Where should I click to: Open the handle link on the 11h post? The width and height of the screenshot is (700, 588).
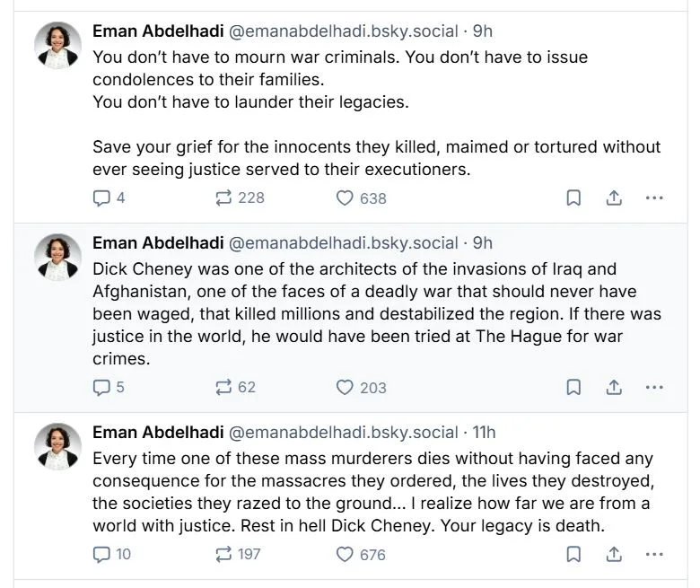tap(344, 433)
